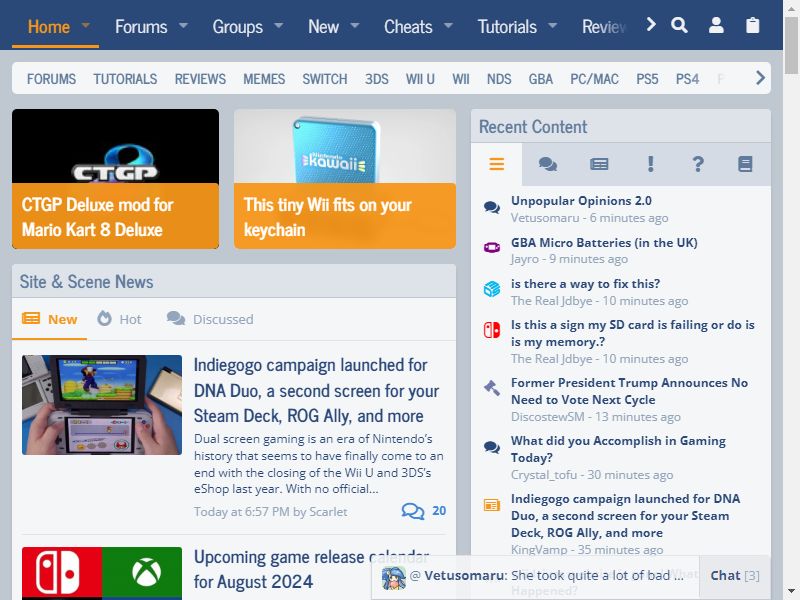Open the DNA Duo article thumbnail image

pyautogui.click(x=102, y=405)
